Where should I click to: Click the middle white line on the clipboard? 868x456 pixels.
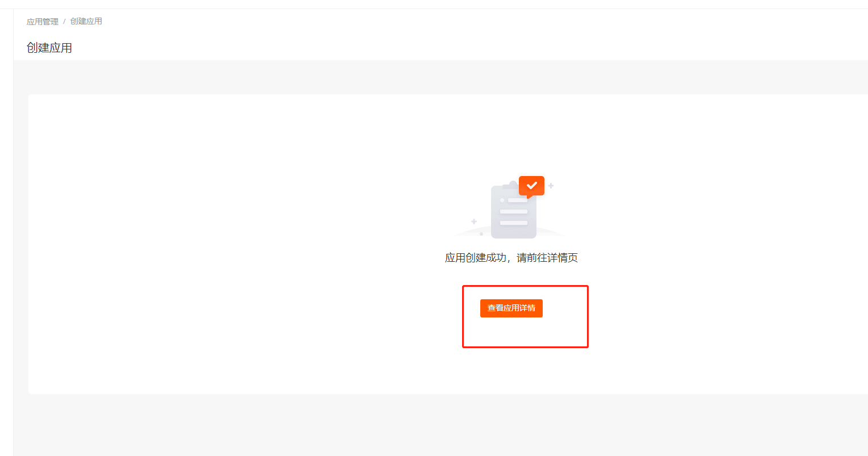coord(514,211)
